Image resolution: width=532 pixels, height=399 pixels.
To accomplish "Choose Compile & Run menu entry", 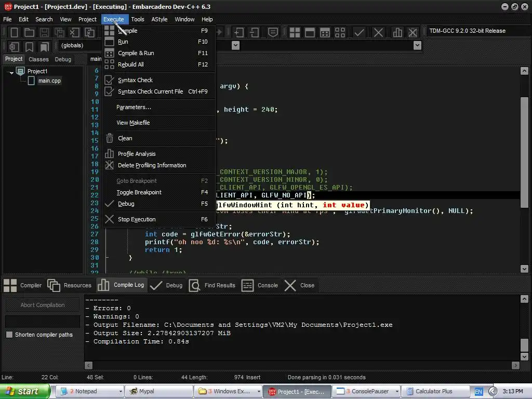I will tap(159, 53).
